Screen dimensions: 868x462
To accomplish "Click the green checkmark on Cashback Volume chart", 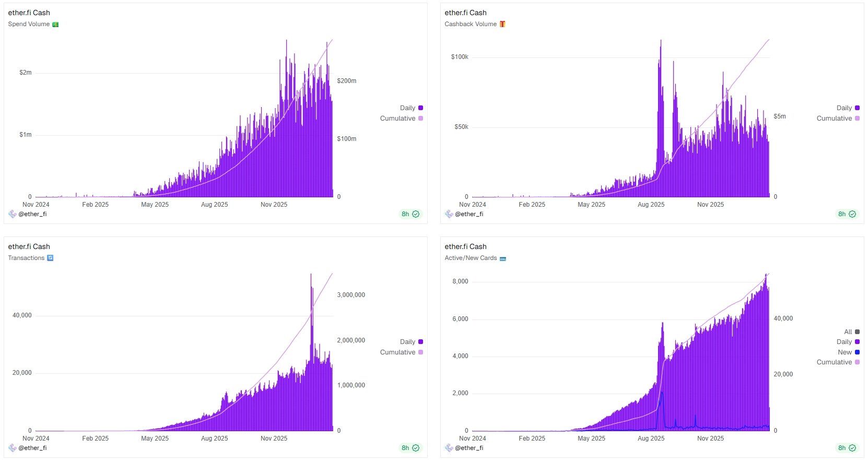I will (x=852, y=214).
